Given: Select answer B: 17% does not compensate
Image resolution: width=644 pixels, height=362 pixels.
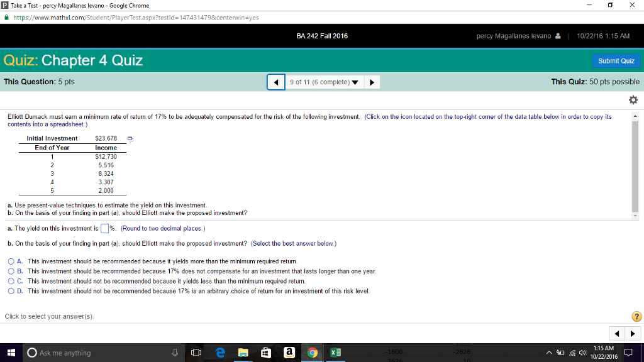Looking at the screenshot, I should point(11,271).
